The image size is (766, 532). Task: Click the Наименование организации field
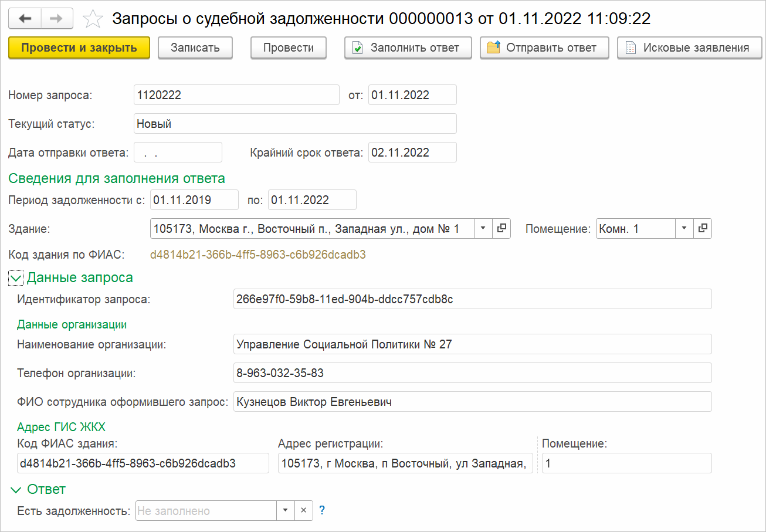click(472, 344)
